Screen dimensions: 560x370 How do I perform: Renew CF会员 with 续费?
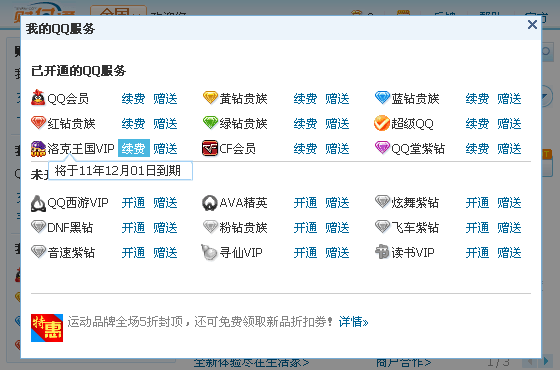[305, 149]
